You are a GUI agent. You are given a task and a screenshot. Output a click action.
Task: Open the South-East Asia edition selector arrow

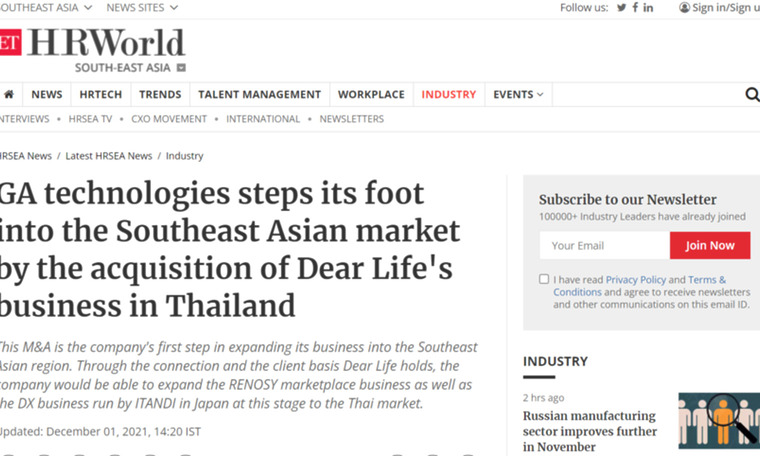tap(181, 68)
